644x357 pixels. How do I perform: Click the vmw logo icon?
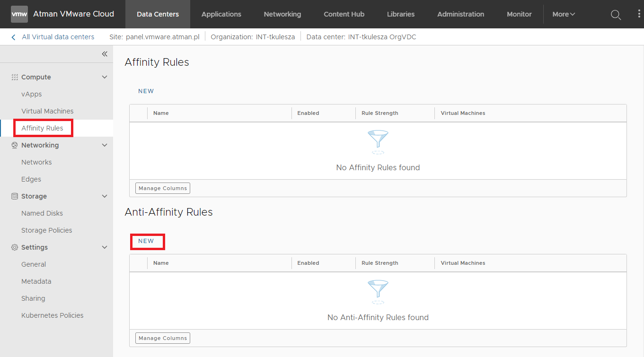(x=19, y=14)
